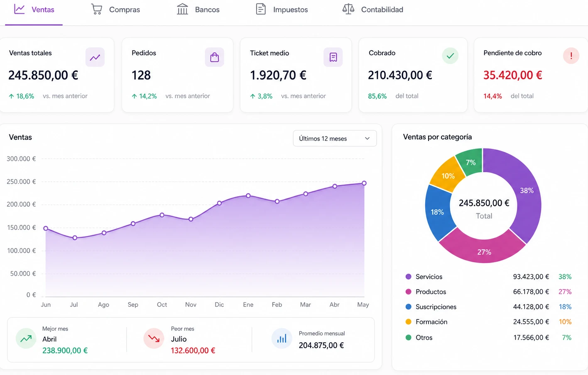Click the purple Servicios legend dot
Viewport: 588px width, 375px height.
coord(408,277)
